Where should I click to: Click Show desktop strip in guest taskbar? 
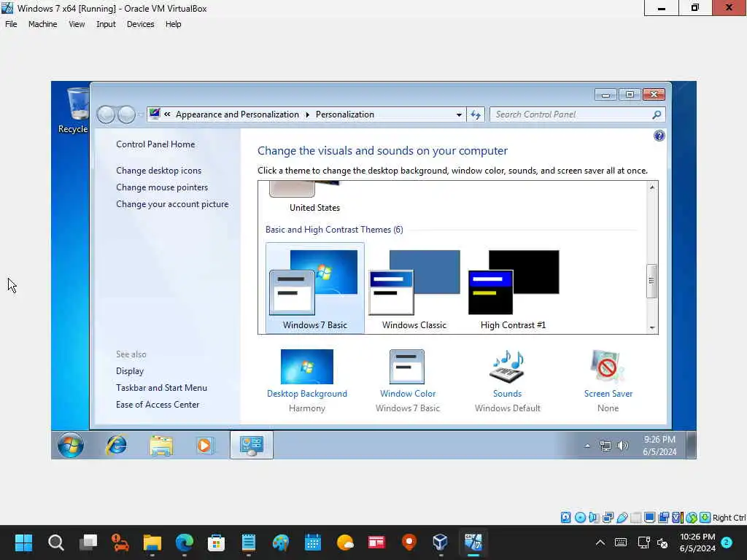[692, 446]
